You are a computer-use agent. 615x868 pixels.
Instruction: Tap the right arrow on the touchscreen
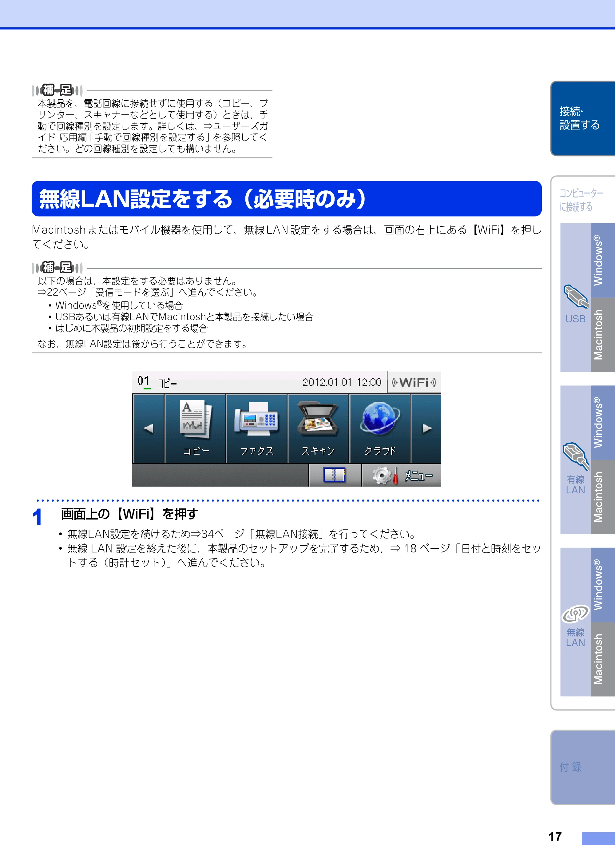pyautogui.click(x=426, y=428)
